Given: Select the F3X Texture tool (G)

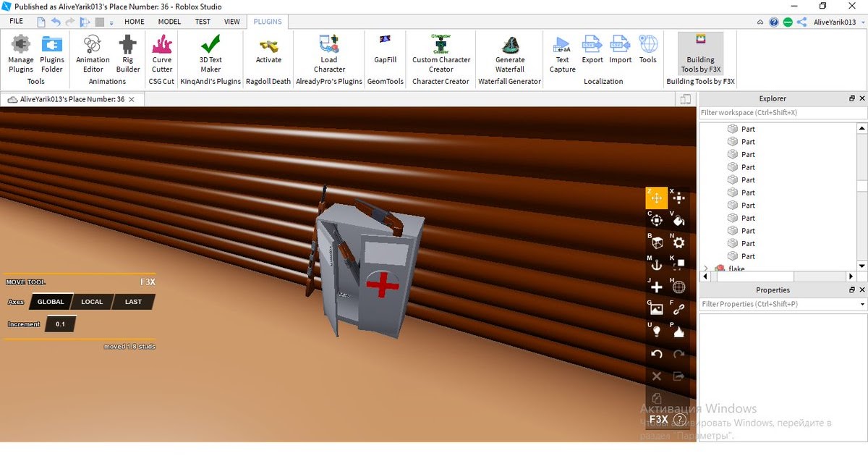Looking at the screenshot, I should pos(657,309).
